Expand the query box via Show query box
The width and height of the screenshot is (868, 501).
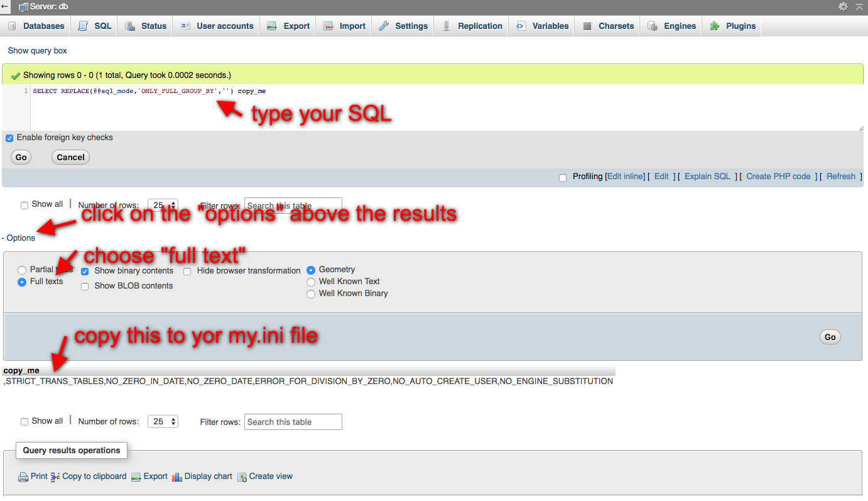[x=36, y=50]
